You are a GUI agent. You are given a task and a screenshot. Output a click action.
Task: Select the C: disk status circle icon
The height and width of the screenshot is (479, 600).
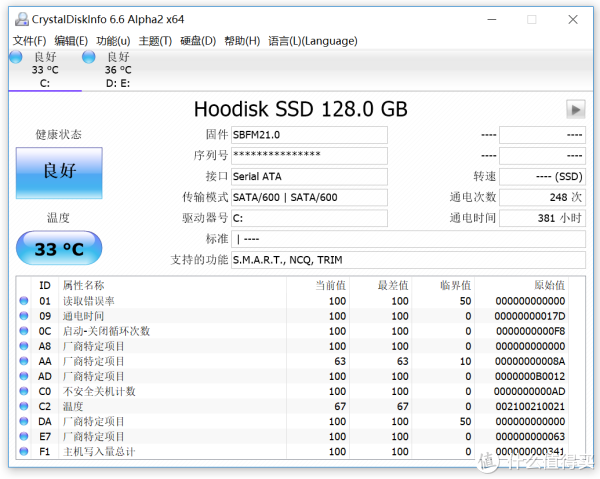point(16,57)
